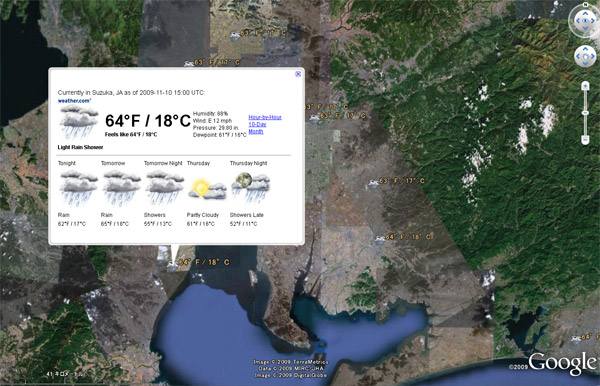Click the weather placemark under the balloon pointer
600x386 pixels.
[x=172, y=264]
